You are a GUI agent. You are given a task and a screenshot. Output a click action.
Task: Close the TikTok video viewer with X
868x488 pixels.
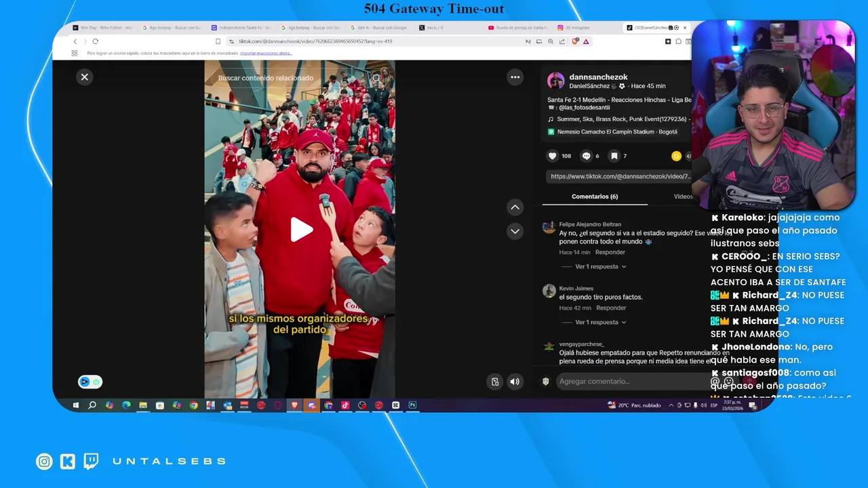85,77
